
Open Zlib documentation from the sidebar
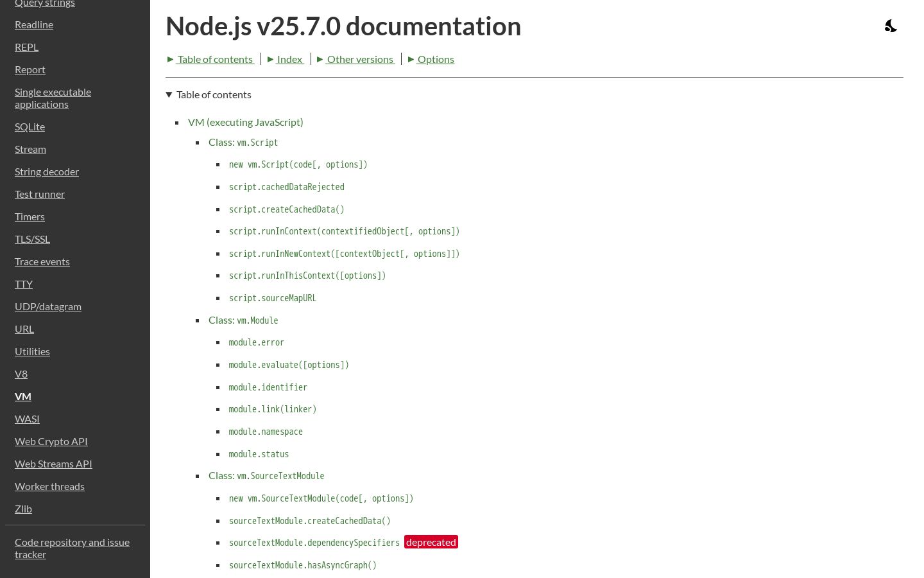click(x=23, y=509)
